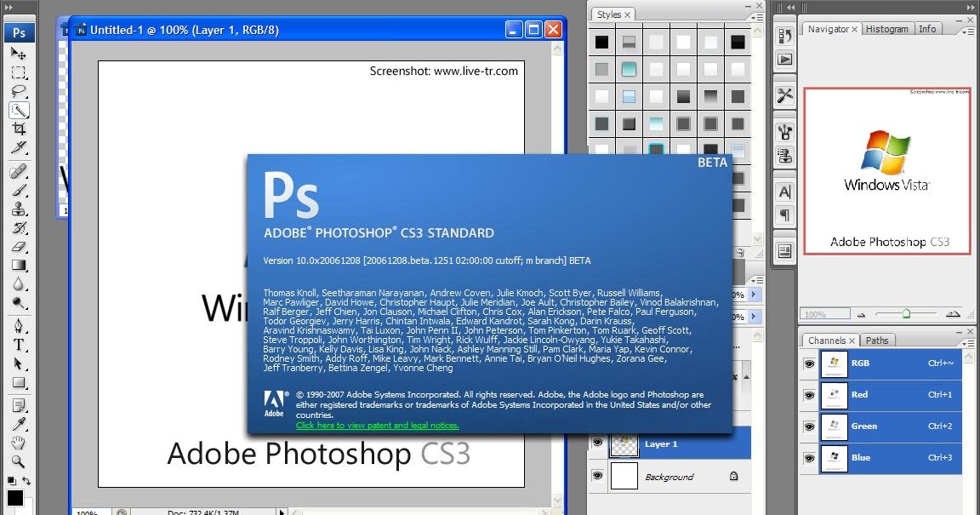Apply the solid black style swatch
Screen dimensions: 980x515
[x=601, y=42]
